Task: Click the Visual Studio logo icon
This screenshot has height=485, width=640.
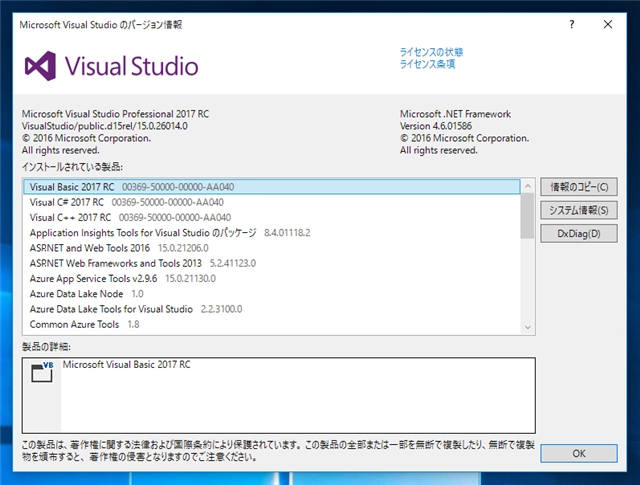Action: coord(40,66)
